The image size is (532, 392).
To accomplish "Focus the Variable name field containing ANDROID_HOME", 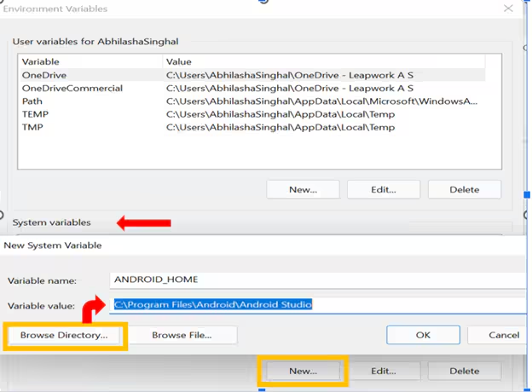I will point(315,280).
